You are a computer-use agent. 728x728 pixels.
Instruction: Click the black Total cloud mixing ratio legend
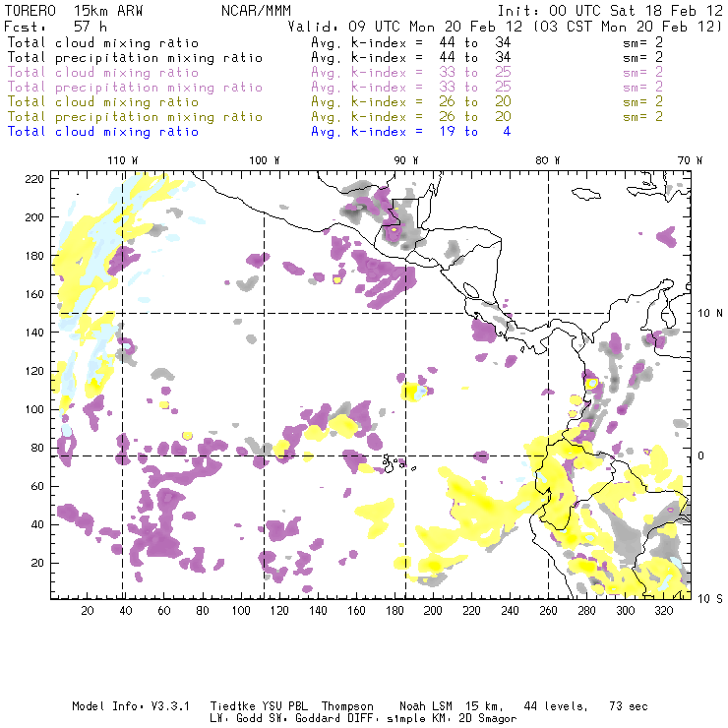[x=103, y=42]
